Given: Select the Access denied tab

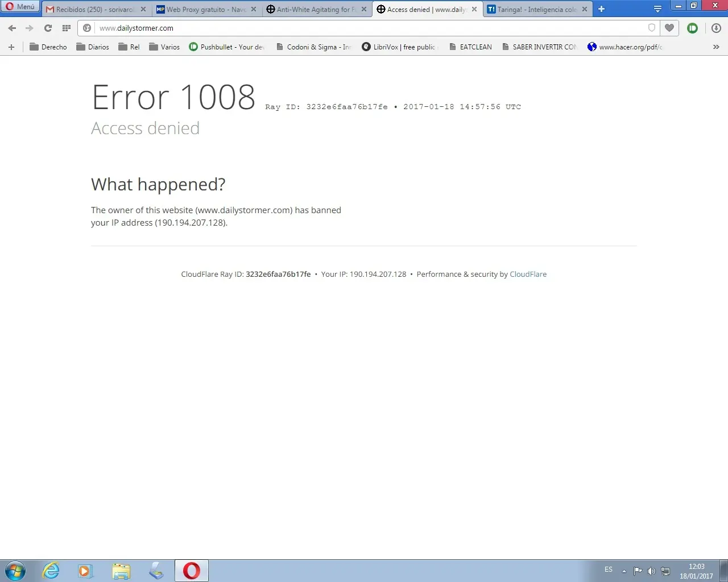Looking at the screenshot, I should click(427, 10).
